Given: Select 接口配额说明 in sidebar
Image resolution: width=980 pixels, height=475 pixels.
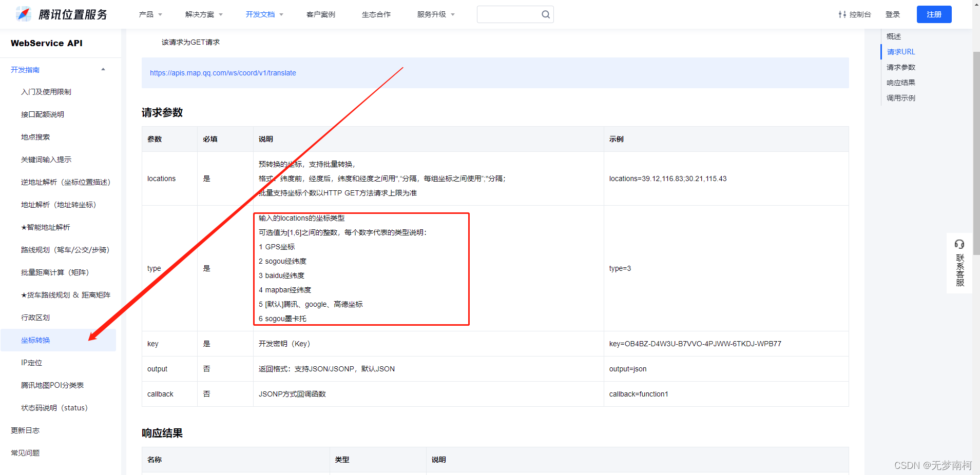Looking at the screenshot, I should (x=43, y=114).
